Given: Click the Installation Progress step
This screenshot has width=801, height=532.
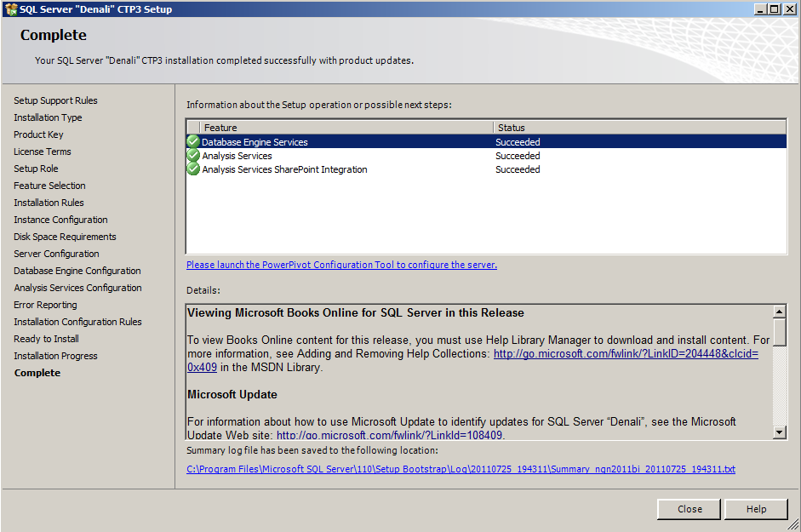Looking at the screenshot, I should coord(55,356).
